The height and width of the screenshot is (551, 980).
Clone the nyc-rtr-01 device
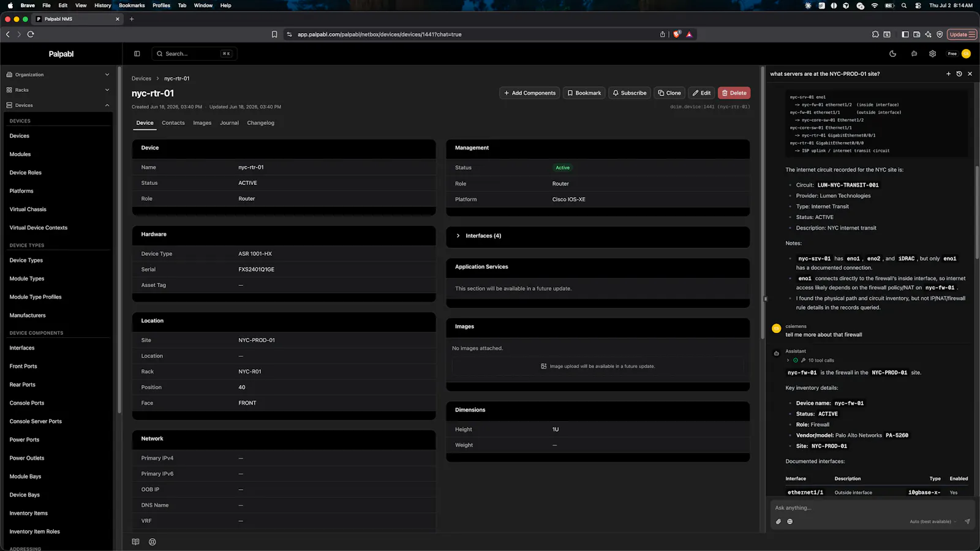pos(669,93)
